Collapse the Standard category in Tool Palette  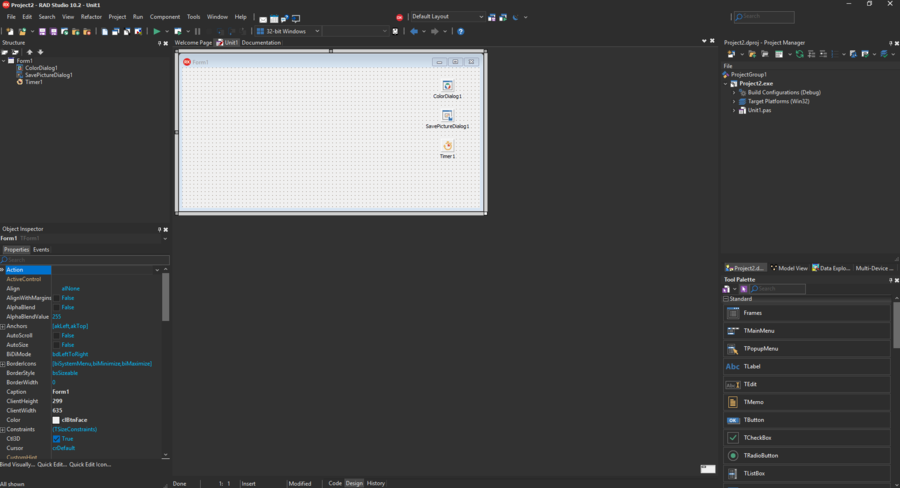726,299
